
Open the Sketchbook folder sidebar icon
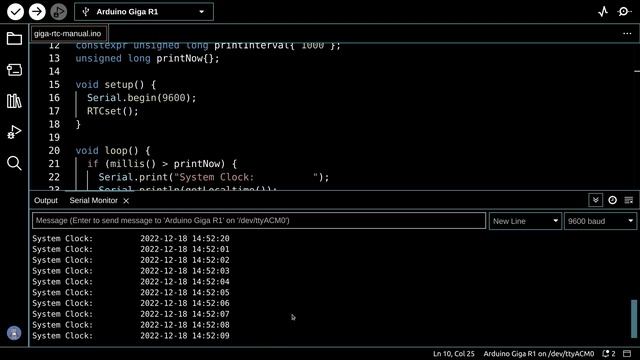coord(14,39)
